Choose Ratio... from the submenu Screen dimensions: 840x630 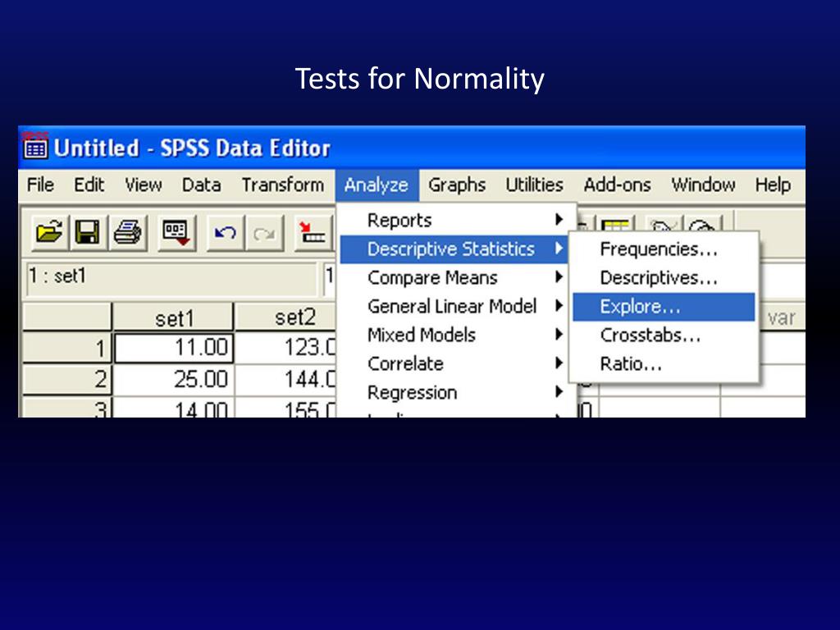pos(664,364)
